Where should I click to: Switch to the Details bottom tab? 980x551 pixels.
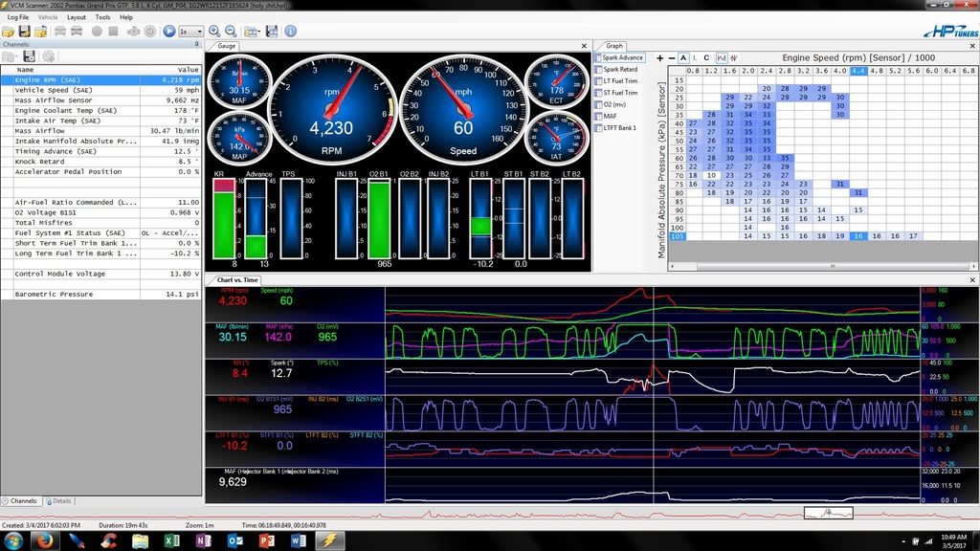[x=58, y=501]
